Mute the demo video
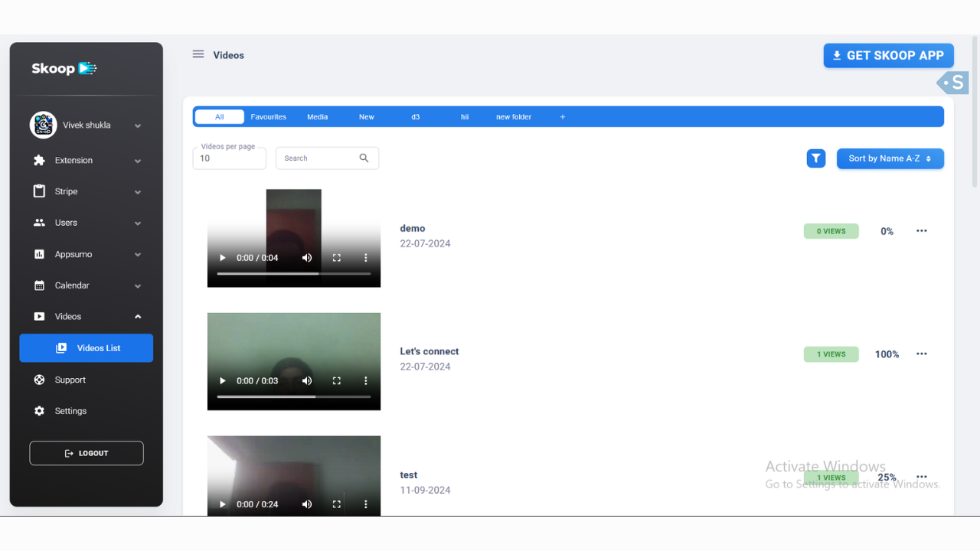The height and width of the screenshot is (551, 980). coord(307,258)
